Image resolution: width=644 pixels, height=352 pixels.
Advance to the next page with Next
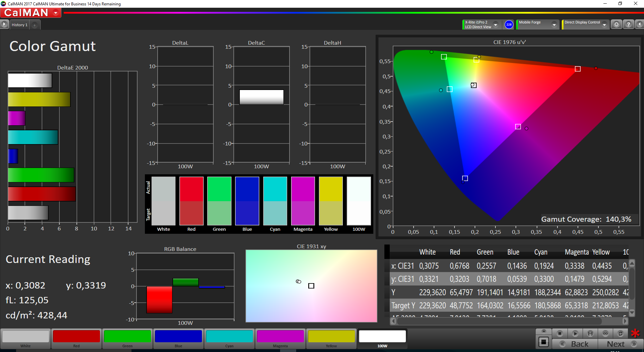tap(621, 344)
